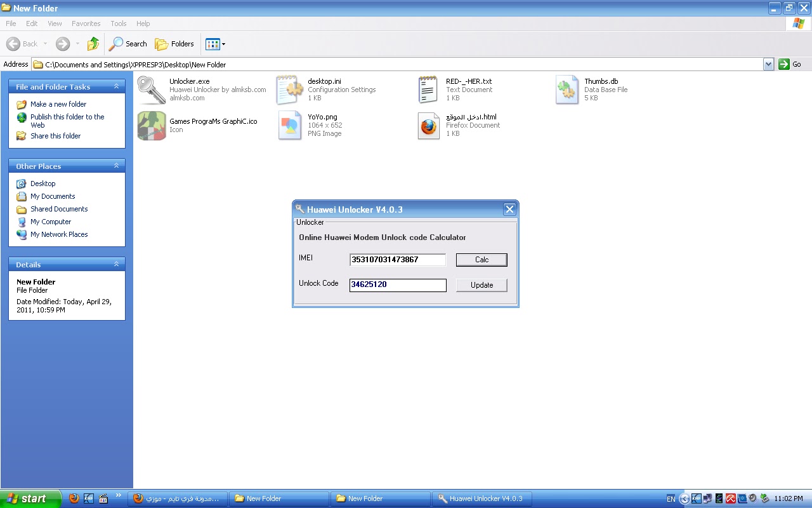The height and width of the screenshot is (508, 812).
Task: Open the Help menu
Action: [143, 23]
